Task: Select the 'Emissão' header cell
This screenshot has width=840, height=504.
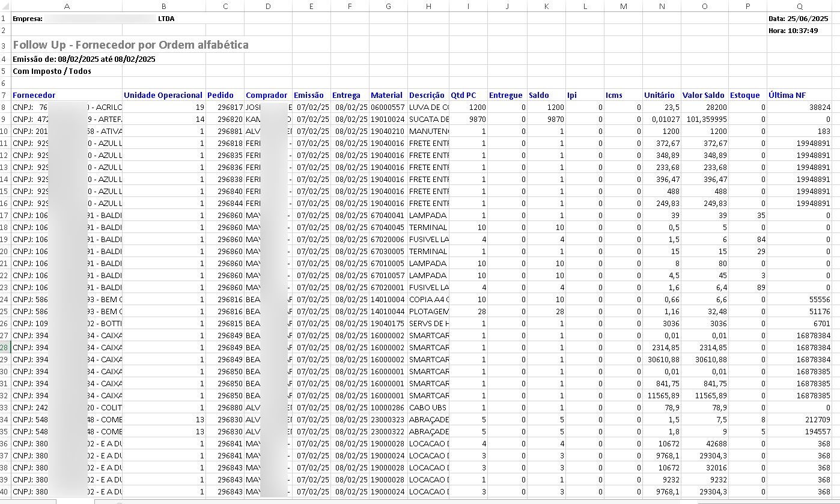Action: [311, 95]
